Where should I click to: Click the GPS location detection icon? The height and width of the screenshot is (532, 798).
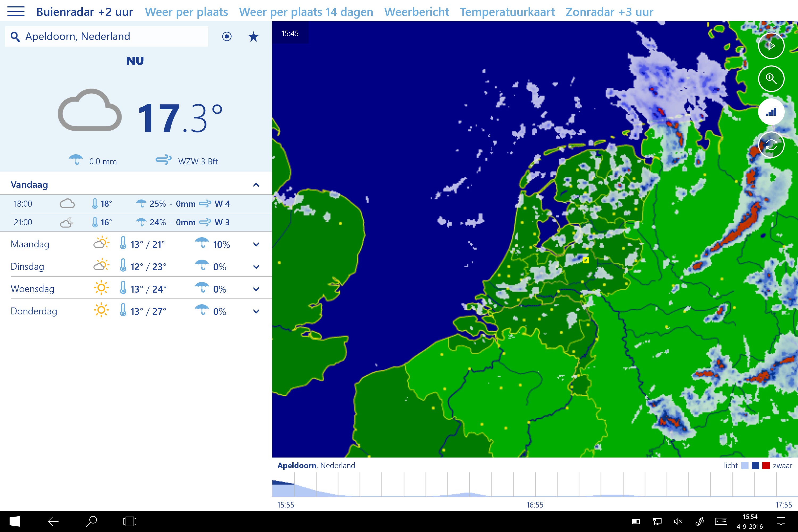pos(227,36)
